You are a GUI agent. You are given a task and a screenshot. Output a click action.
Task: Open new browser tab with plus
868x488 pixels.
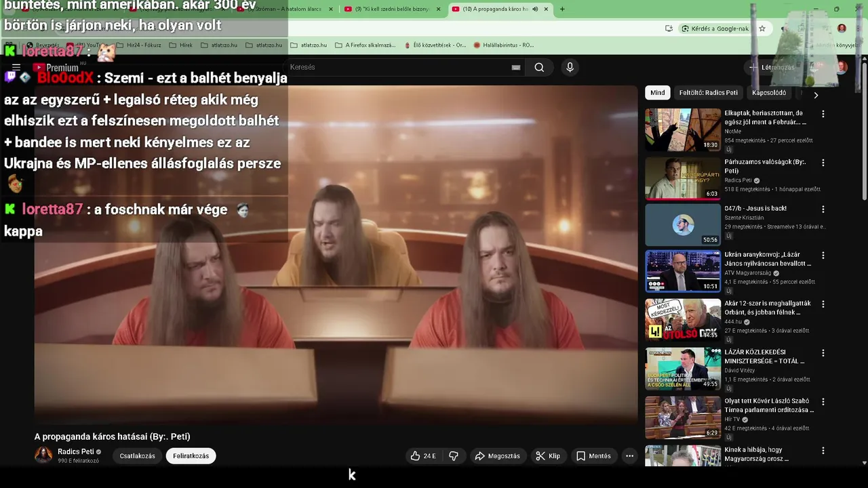(x=562, y=9)
